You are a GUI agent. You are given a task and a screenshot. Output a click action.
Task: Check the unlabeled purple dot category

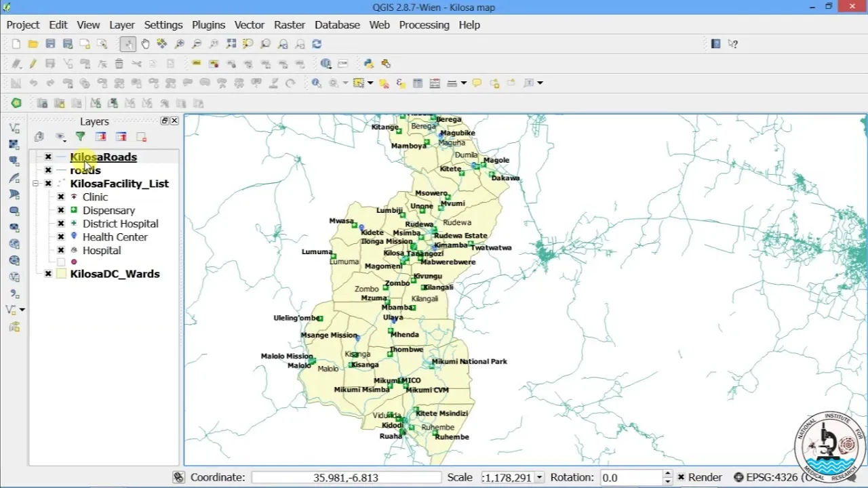[x=61, y=262]
